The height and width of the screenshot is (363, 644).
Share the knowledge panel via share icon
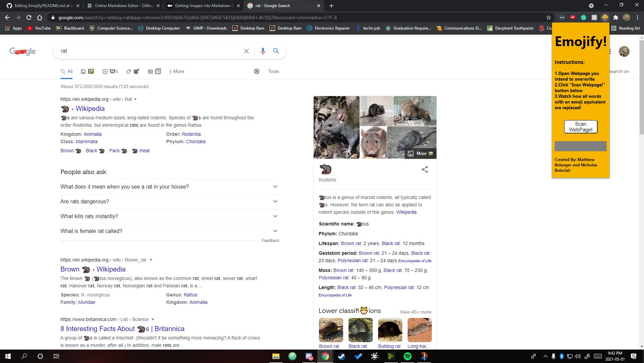tap(425, 169)
